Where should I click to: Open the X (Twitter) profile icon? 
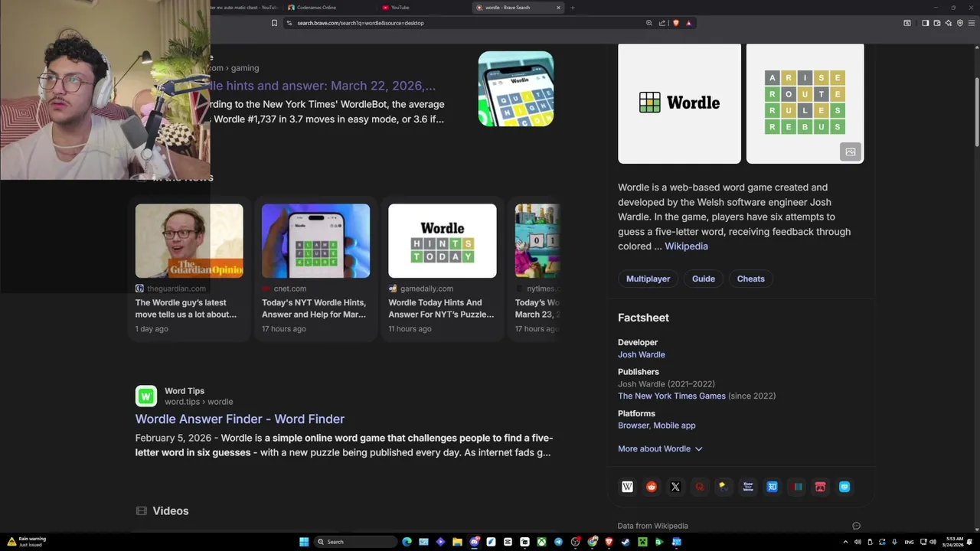pos(675,487)
